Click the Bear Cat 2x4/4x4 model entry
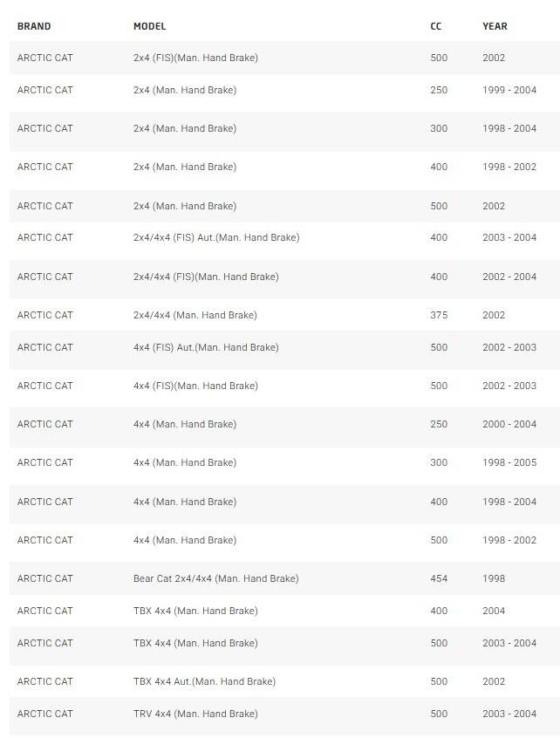Screen dimensions: 560x745 pyautogui.click(x=215, y=578)
